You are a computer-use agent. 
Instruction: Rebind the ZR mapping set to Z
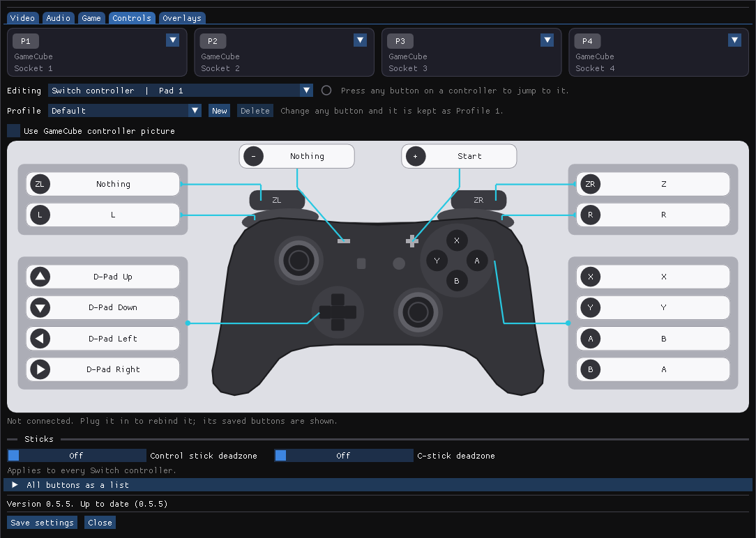coord(653,184)
